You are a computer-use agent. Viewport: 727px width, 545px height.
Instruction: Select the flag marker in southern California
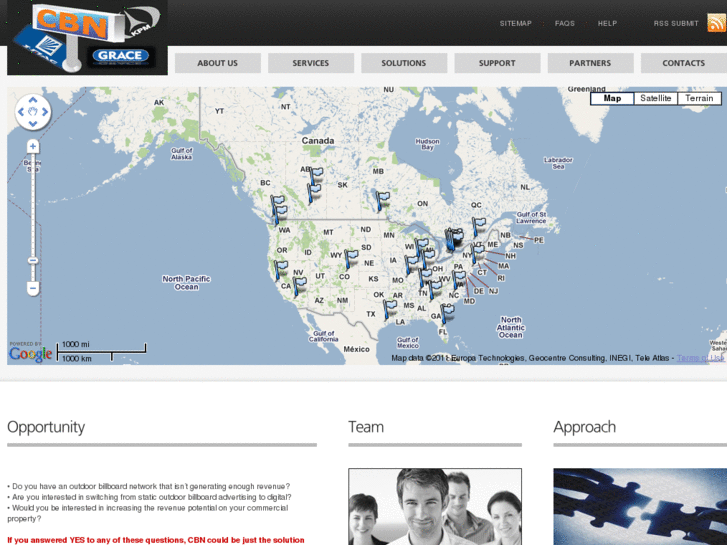coord(299,287)
